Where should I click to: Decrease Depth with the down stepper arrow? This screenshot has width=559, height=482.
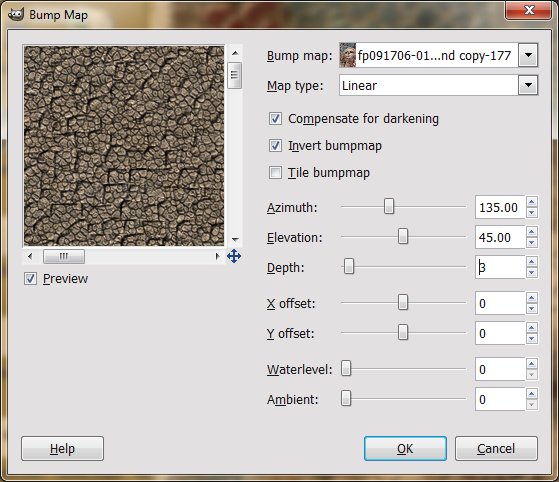pyautogui.click(x=532, y=273)
